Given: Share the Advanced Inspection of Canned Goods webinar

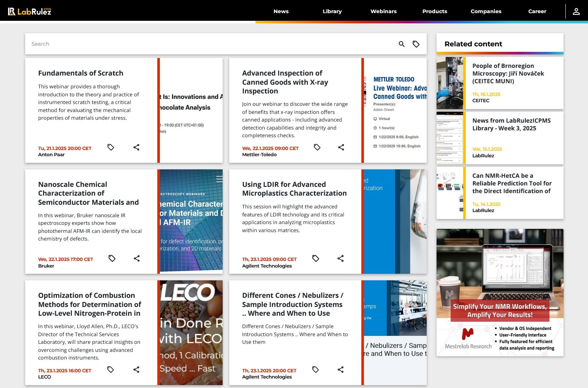Looking at the screenshot, I should coord(341,147).
